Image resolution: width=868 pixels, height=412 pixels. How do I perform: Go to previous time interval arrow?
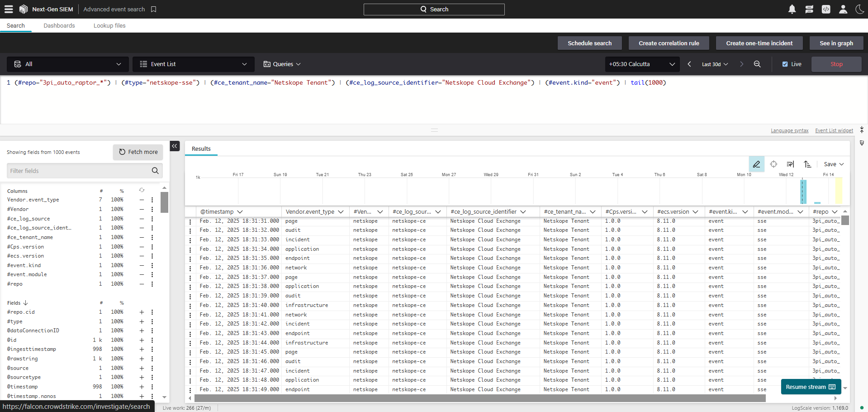(x=689, y=64)
